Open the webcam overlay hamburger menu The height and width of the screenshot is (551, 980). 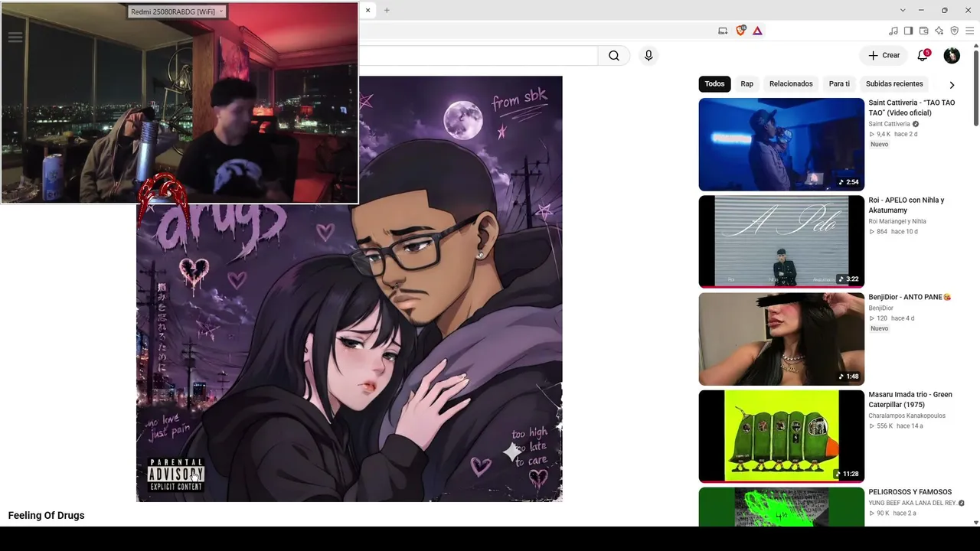coord(15,37)
